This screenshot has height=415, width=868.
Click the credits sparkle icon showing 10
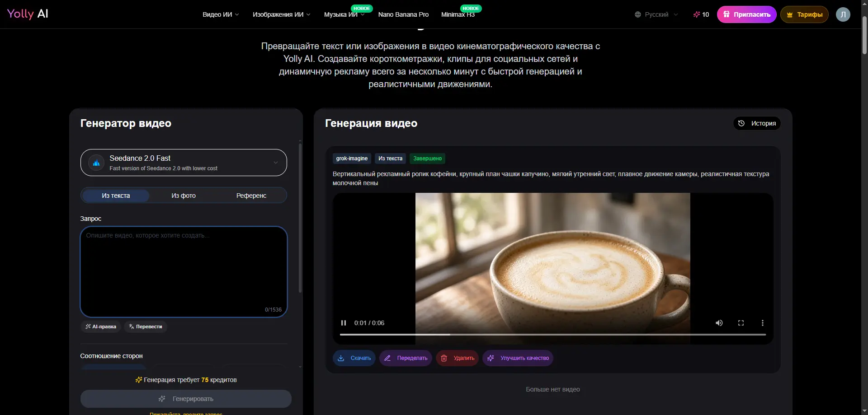tap(696, 14)
